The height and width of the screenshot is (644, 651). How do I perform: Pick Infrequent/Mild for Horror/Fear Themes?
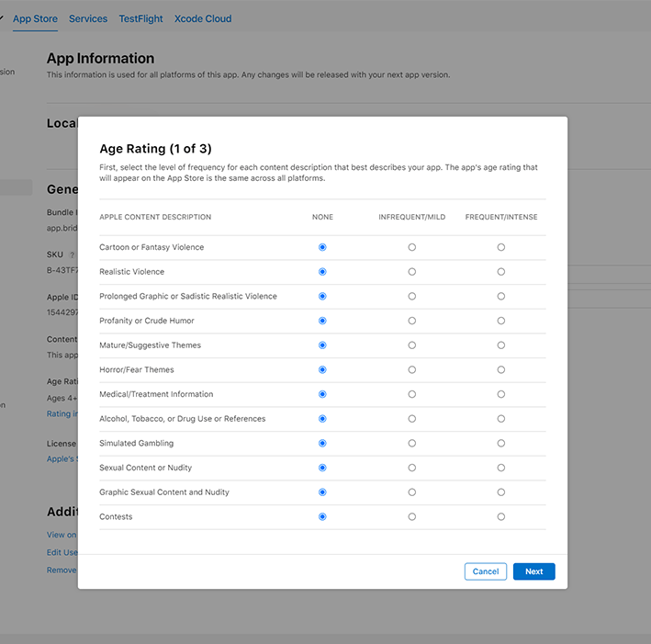click(412, 370)
